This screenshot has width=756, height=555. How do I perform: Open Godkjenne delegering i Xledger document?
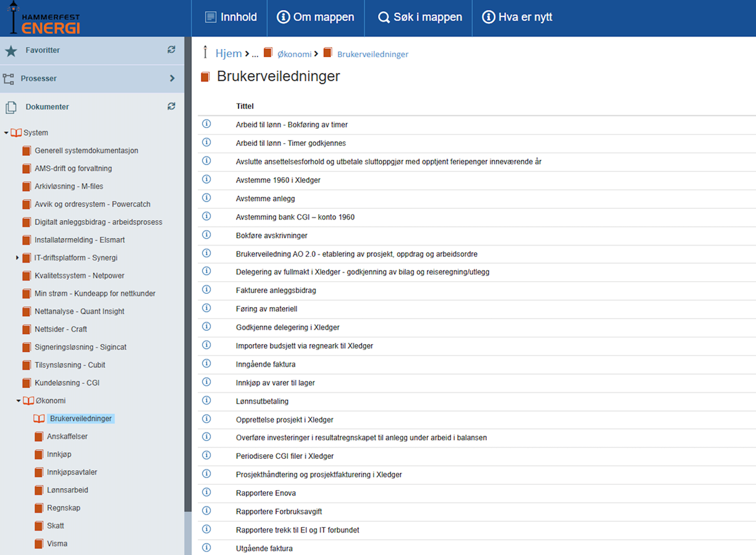point(287,328)
